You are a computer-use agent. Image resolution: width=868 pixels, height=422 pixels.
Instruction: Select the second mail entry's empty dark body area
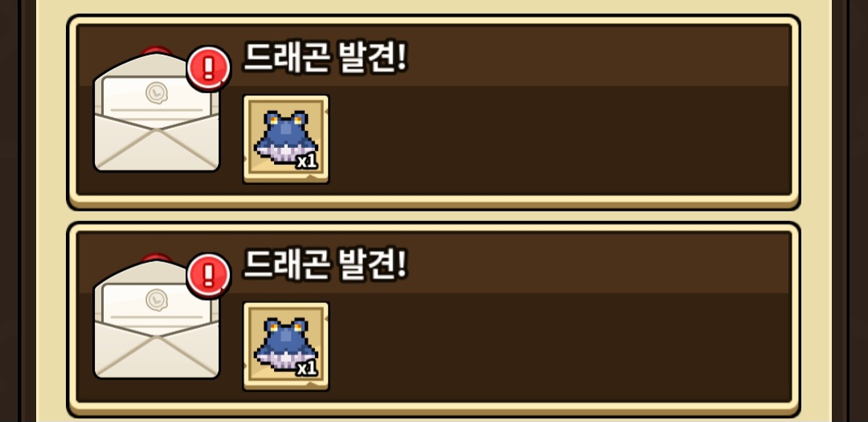(x=559, y=346)
